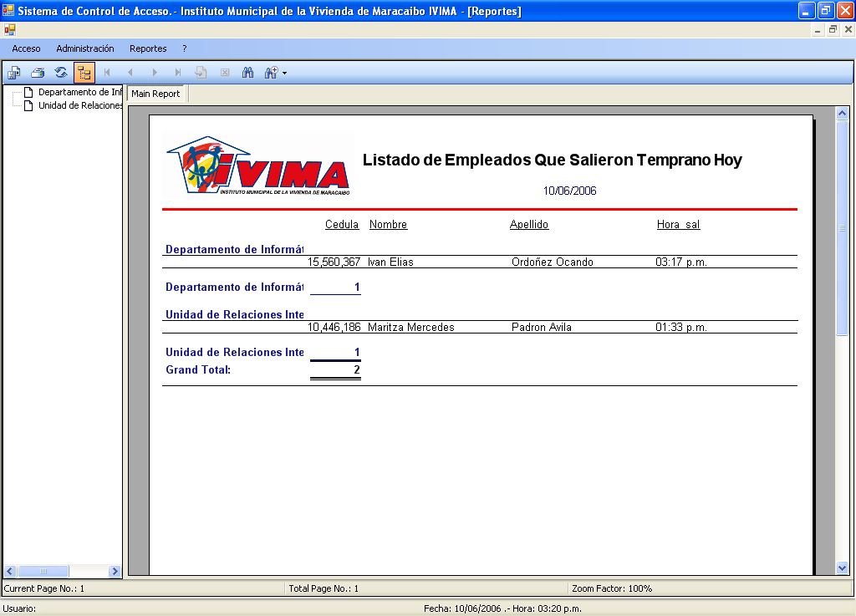Go to the first page arrow icon

click(x=107, y=73)
